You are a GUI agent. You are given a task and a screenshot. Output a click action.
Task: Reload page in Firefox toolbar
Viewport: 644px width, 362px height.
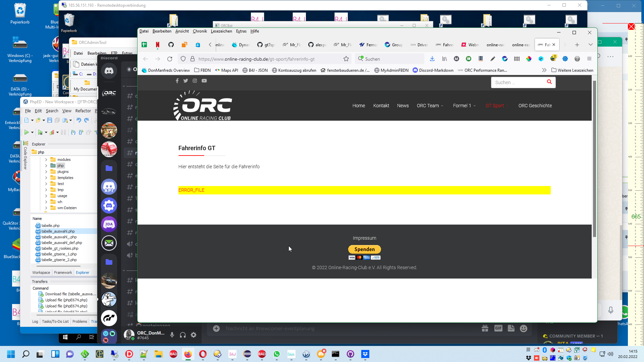coord(170,59)
